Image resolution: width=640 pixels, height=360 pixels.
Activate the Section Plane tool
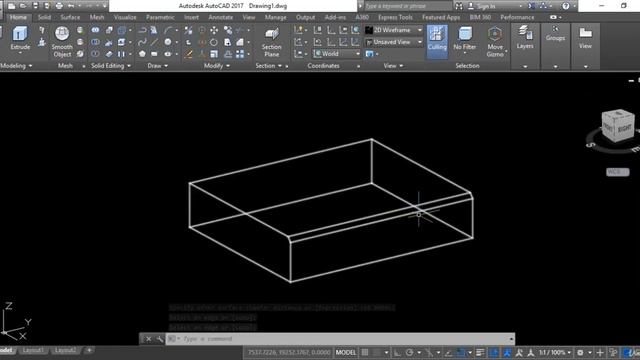coord(271,42)
